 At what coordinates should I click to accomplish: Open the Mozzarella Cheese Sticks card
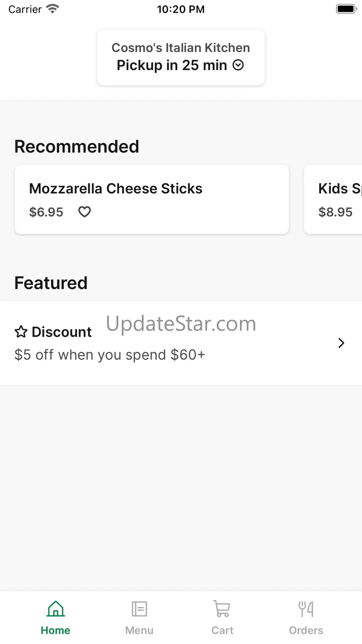click(152, 189)
